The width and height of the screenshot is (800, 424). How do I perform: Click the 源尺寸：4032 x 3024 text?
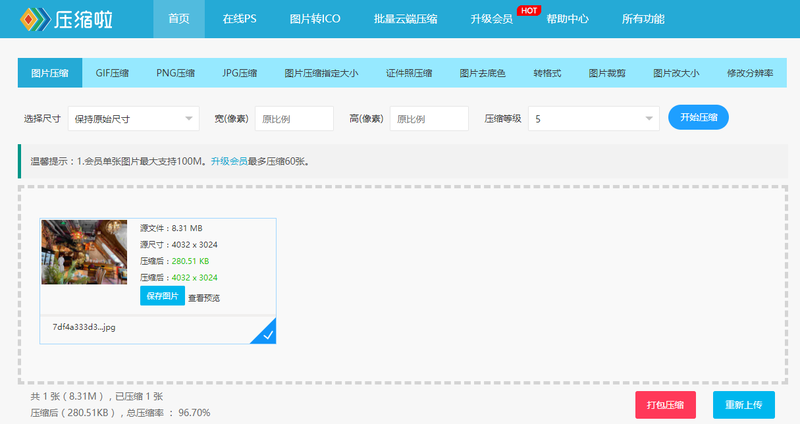[179, 244]
